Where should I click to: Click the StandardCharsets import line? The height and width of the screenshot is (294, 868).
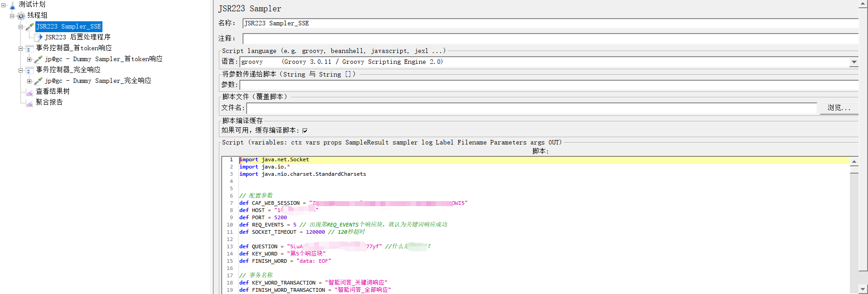coord(303,174)
